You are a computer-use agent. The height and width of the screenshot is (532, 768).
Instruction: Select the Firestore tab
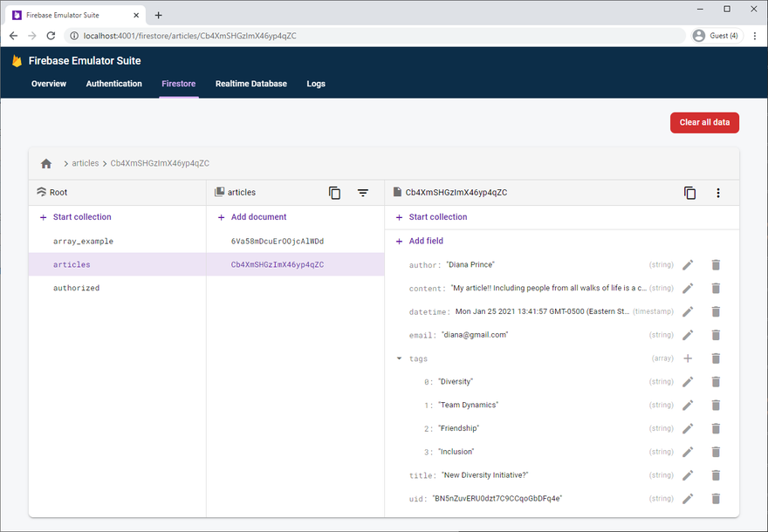pyautogui.click(x=179, y=84)
